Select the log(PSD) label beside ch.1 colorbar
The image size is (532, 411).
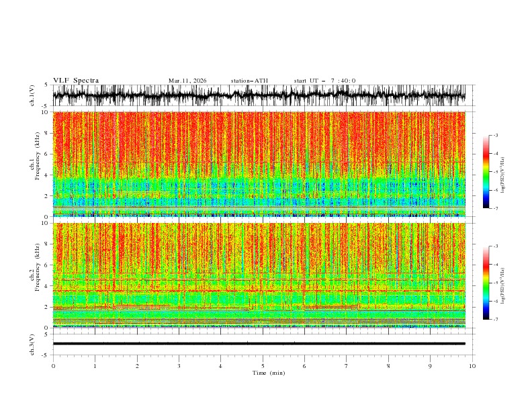tap(502, 175)
